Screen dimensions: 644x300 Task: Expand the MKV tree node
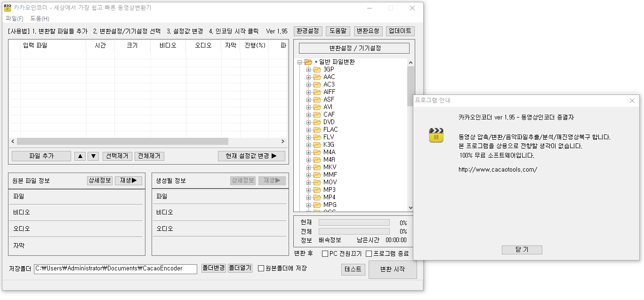pos(309,167)
